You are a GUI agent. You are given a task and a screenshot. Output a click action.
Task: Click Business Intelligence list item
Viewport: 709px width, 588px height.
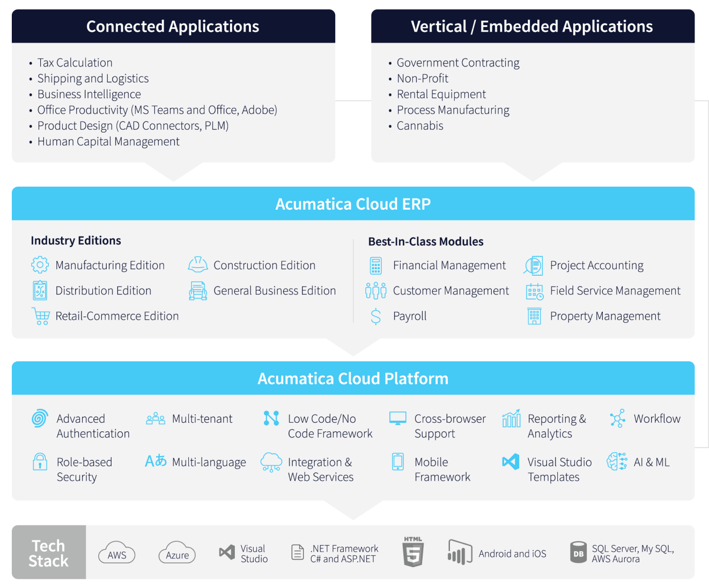point(89,94)
